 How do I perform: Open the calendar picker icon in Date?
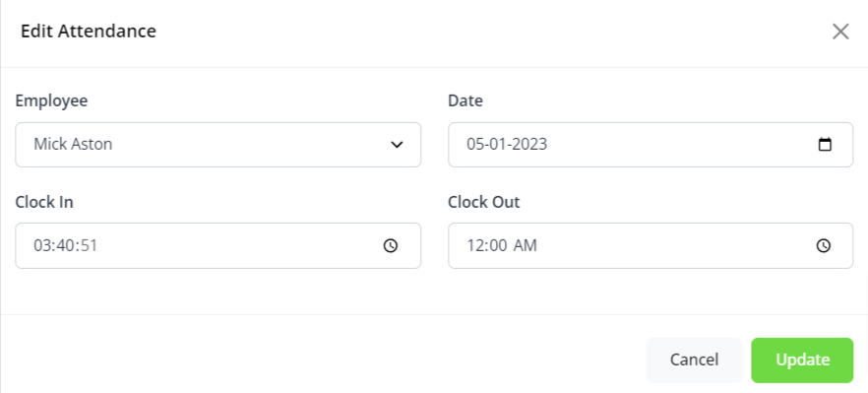[825, 145]
